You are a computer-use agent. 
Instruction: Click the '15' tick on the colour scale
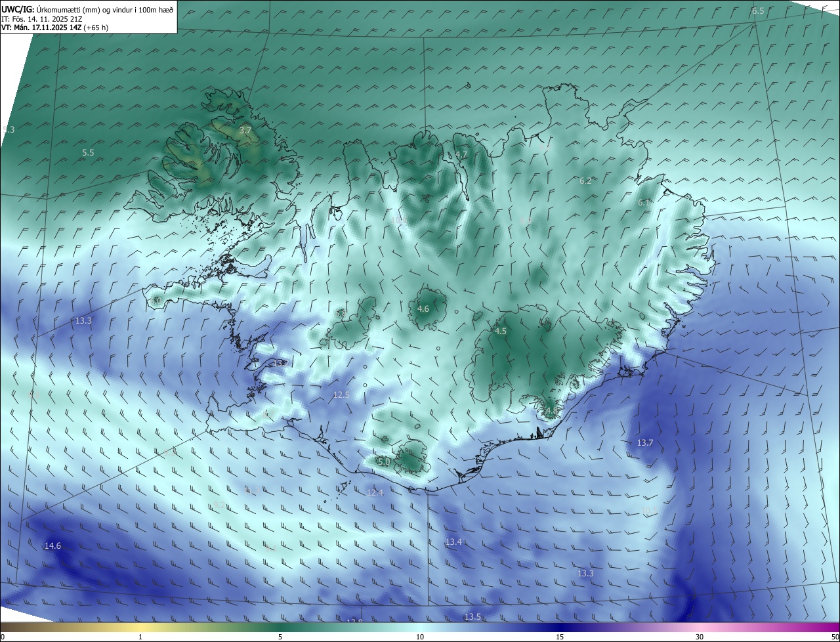560,637
